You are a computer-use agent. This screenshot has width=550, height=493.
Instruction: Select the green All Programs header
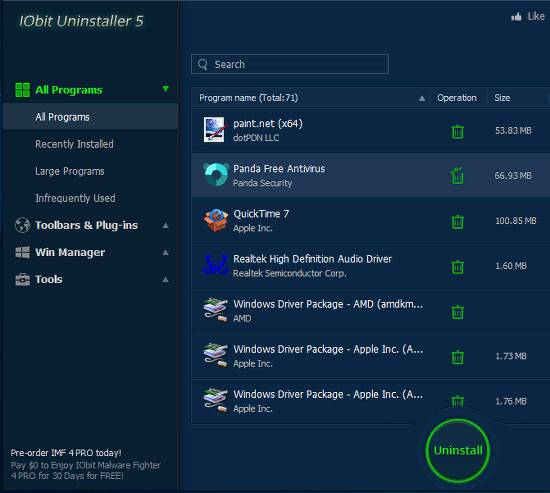click(69, 90)
